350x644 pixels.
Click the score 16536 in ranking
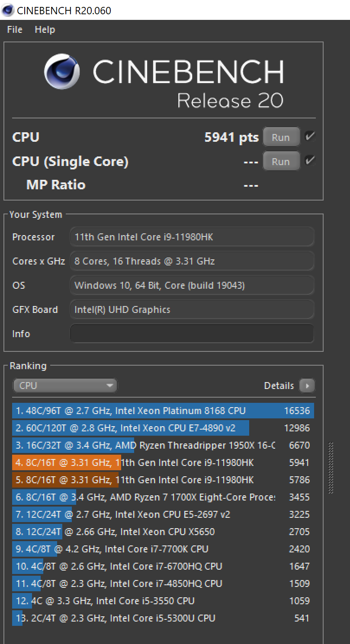click(297, 411)
